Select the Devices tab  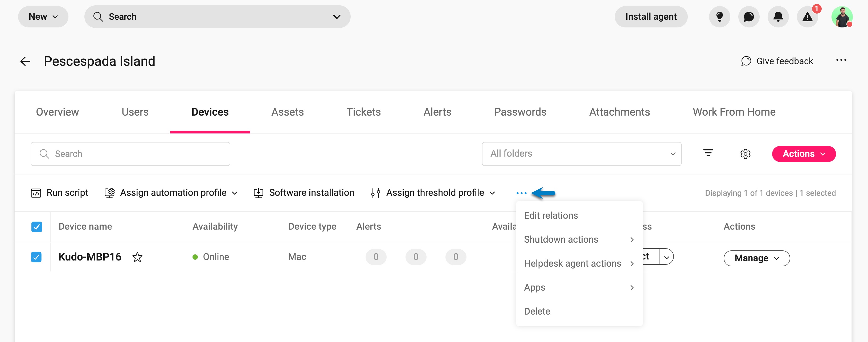[210, 112]
